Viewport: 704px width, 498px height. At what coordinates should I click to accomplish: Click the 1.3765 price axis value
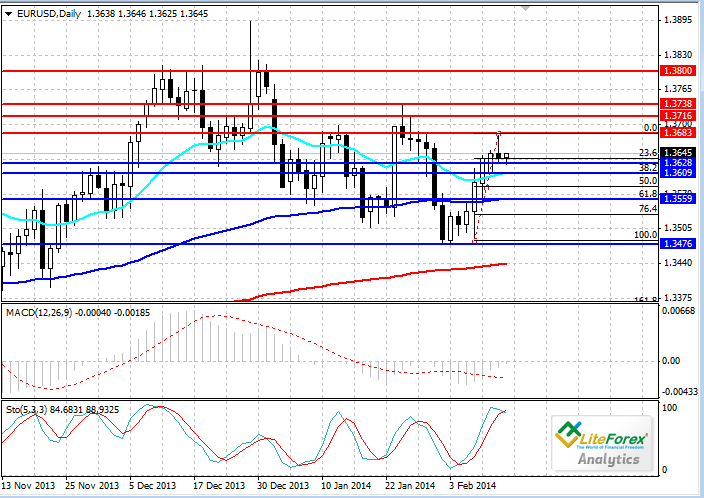678,89
